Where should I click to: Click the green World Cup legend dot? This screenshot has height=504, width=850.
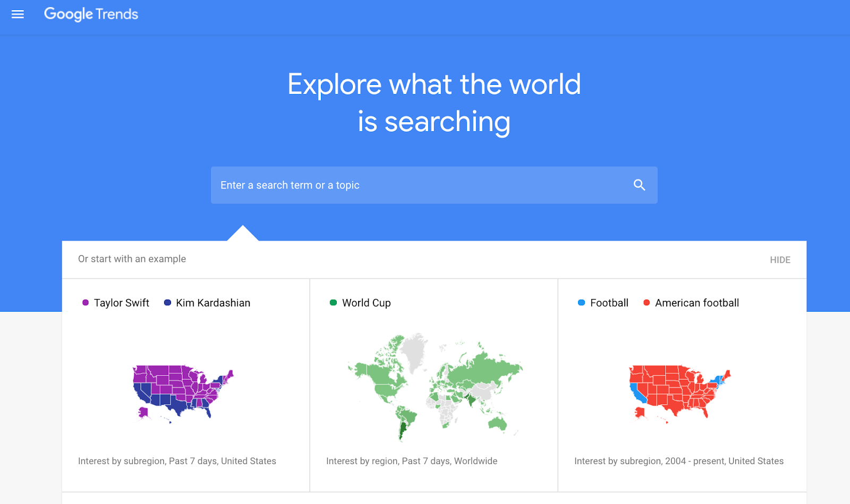[x=333, y=303]
